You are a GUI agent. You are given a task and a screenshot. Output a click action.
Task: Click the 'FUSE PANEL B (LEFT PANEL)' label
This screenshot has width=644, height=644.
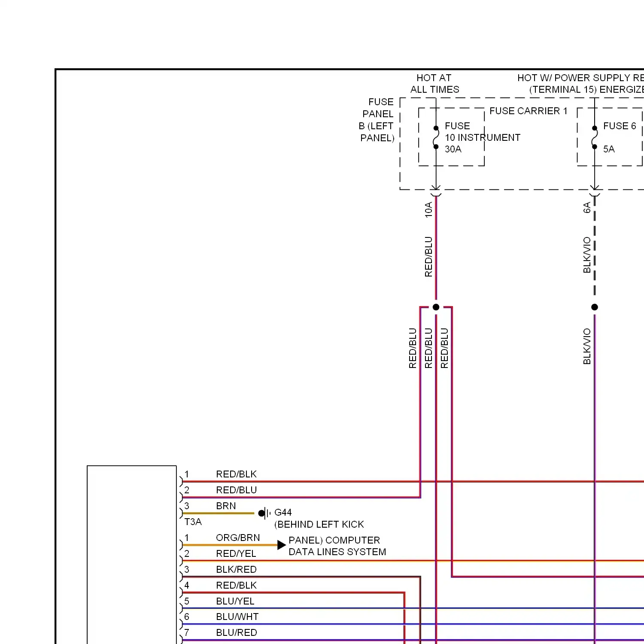[377, 120]
